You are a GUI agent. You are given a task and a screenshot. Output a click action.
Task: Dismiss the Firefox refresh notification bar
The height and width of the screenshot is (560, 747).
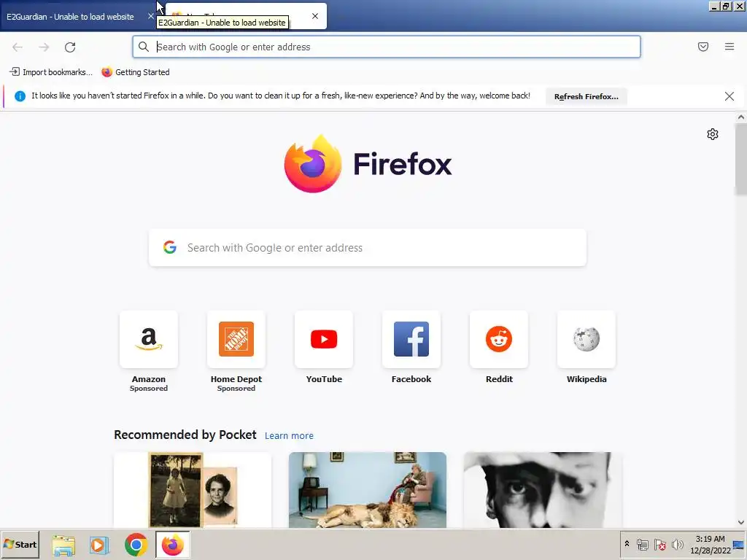point(729,96)
